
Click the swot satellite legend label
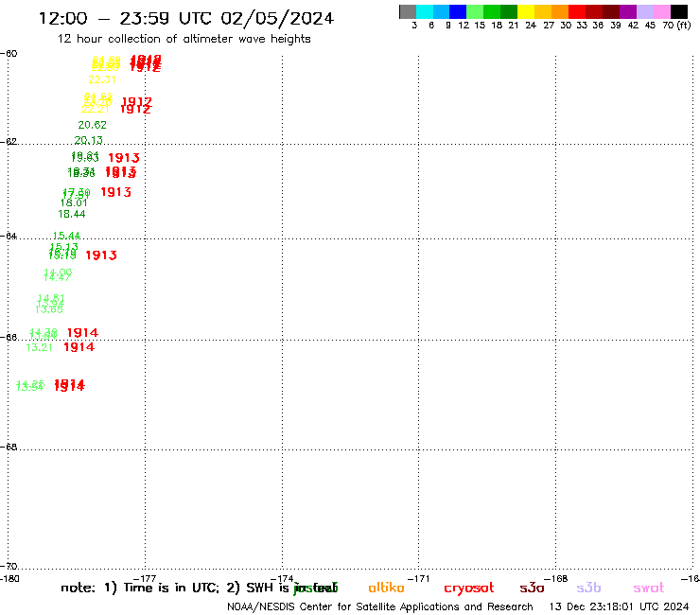point(649,588)
